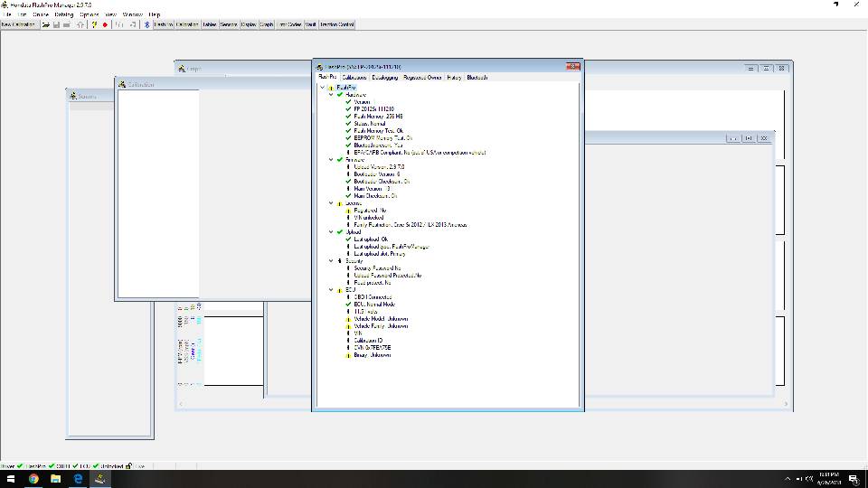Viewport: 868px width, 488px height.
Task: Click the unlocked padlock status bar icon
Action: click(130, 465)
